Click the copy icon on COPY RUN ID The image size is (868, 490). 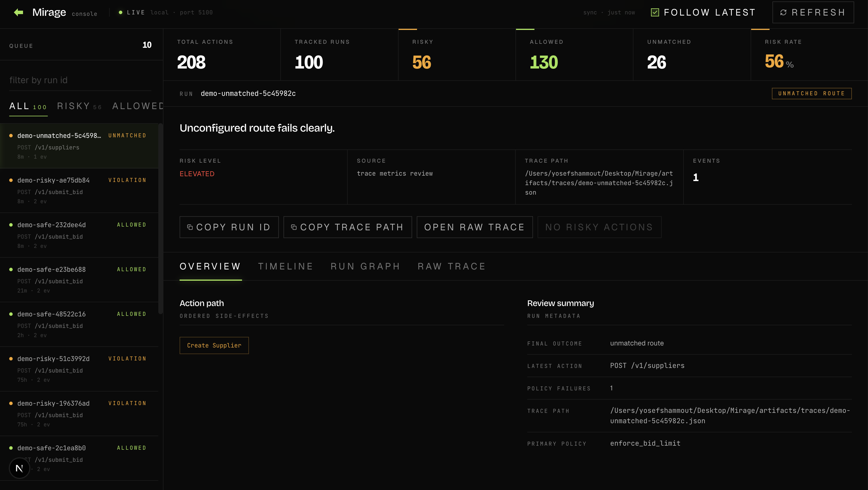191,227
